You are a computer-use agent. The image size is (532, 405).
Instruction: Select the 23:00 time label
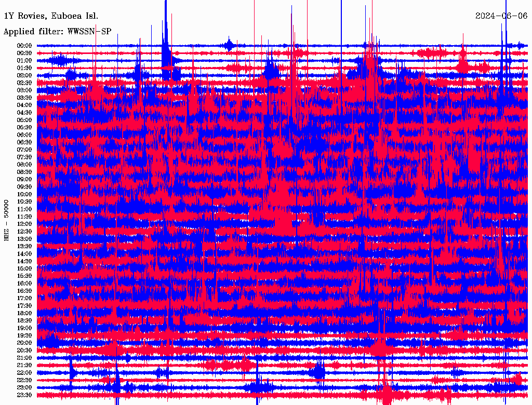(24, 388)
